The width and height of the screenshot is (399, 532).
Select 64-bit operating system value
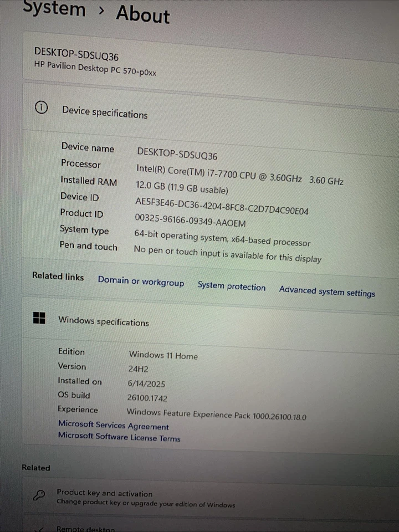pyautogui.click(x=222, y=238)
